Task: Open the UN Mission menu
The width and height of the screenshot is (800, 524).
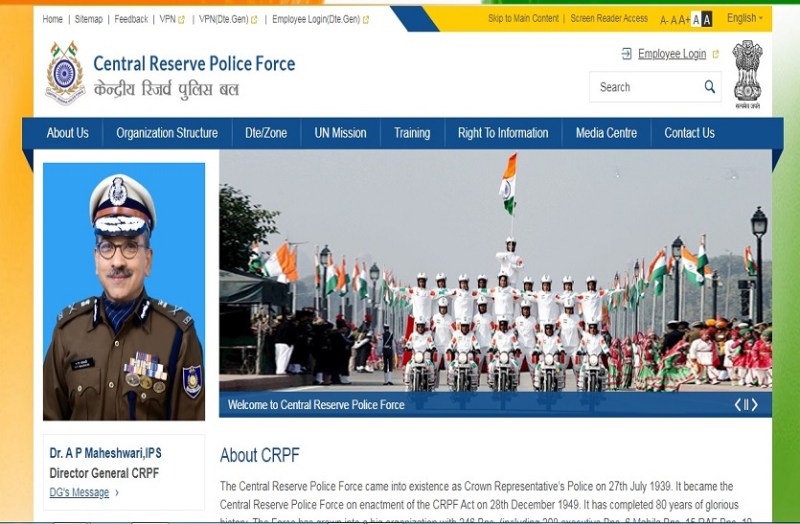Action: 340,133
